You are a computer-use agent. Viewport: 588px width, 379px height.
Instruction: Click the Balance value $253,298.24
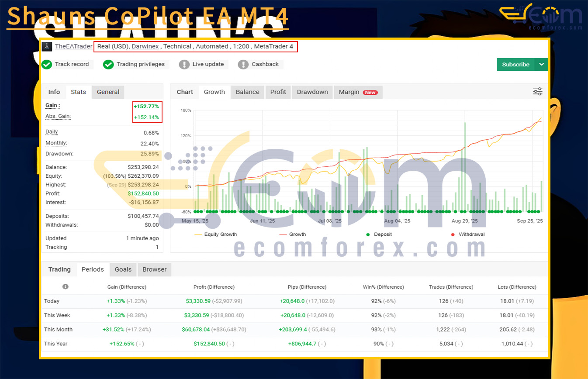tap(143, 167)
